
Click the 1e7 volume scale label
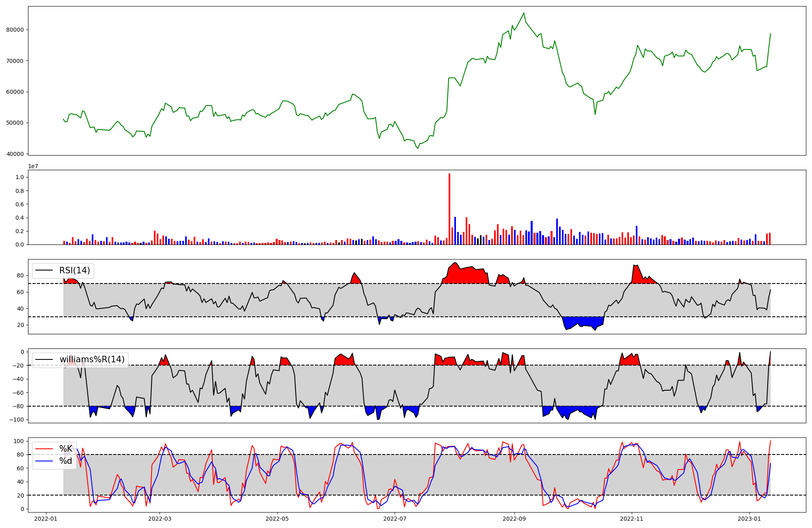click(x=33, y=167)
